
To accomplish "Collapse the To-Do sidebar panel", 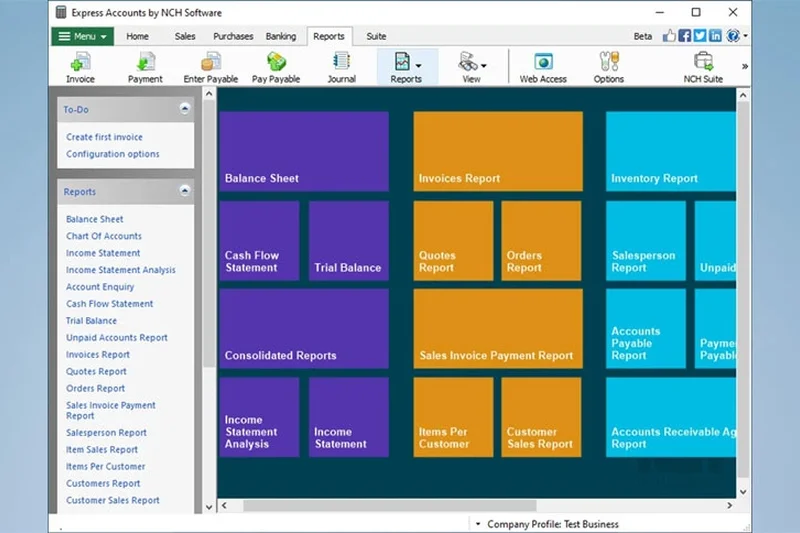I will coord(185,108).
